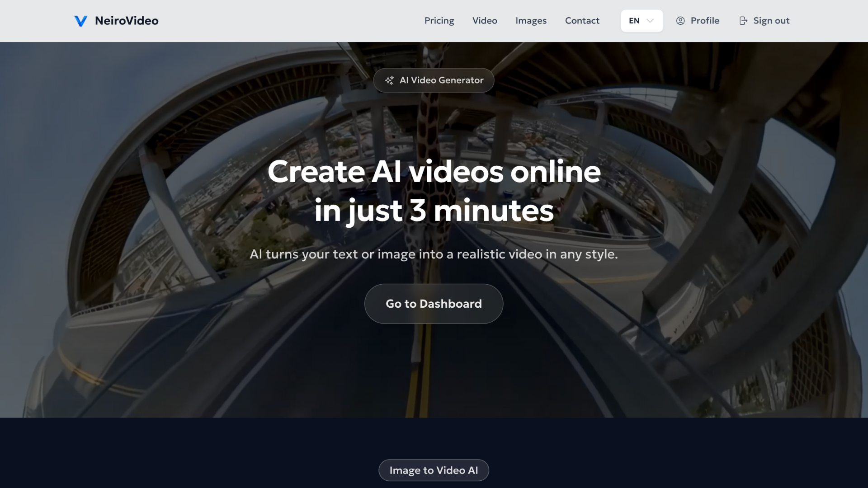Click the sparkle icon on AI Video Generator badge
Image resolution: width=868 pixels, height=488 pixels.
pos(389,80)
